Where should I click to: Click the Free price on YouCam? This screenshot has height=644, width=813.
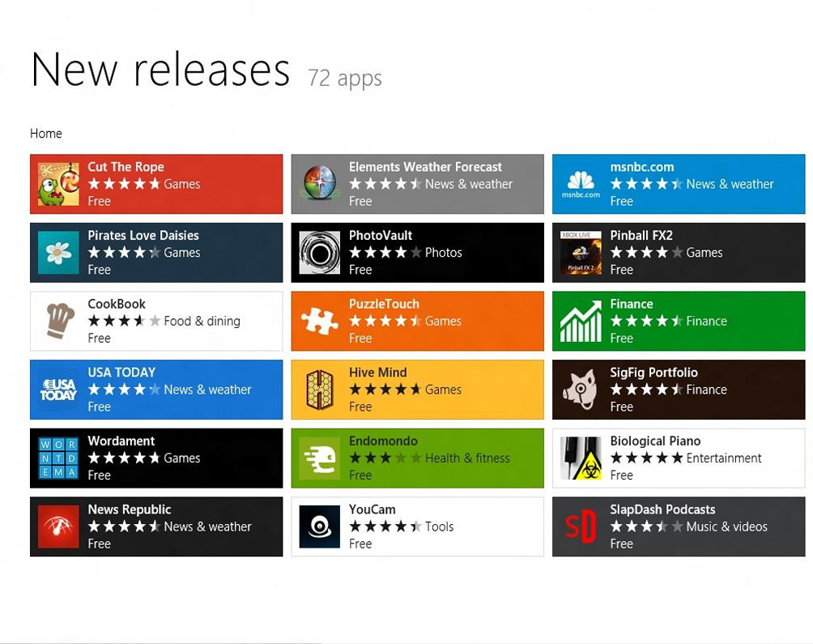(x=360, y=544)
